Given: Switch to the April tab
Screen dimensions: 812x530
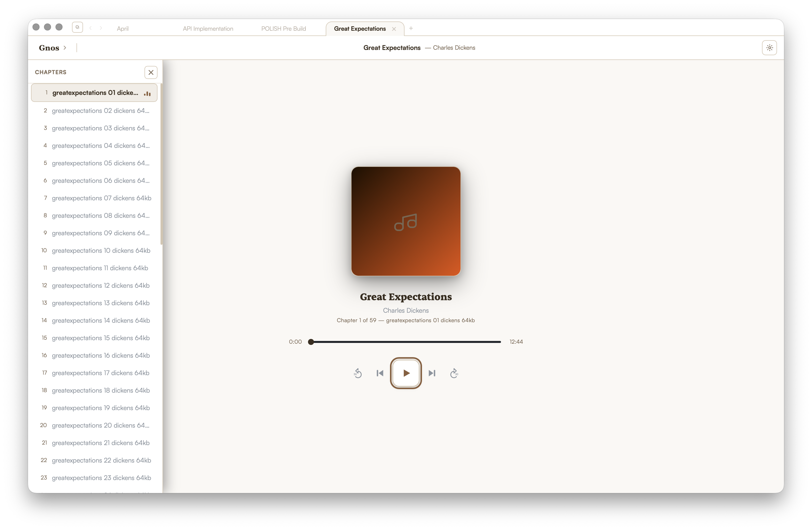Looking at the screenshot, I should point(123,29).
